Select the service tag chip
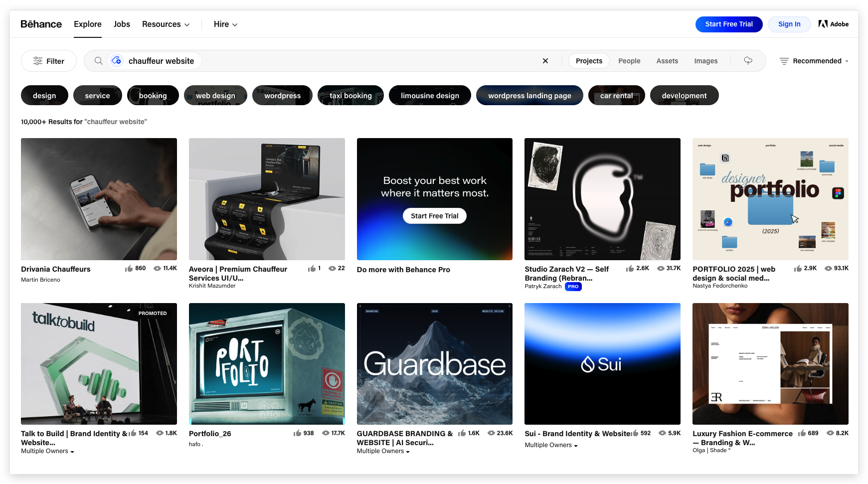 tap(97, 95)
